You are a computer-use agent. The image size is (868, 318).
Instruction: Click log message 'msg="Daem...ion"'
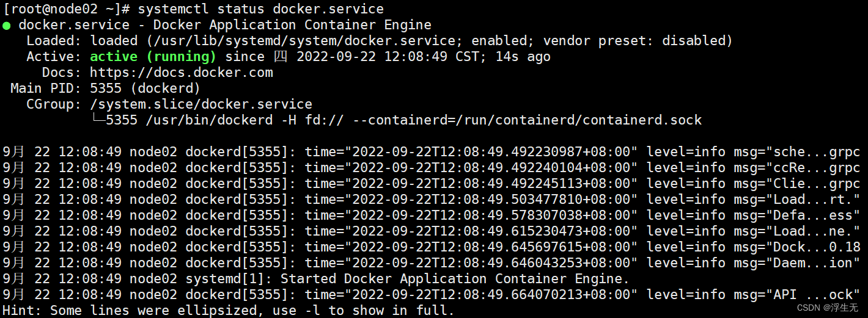[797, 263]
